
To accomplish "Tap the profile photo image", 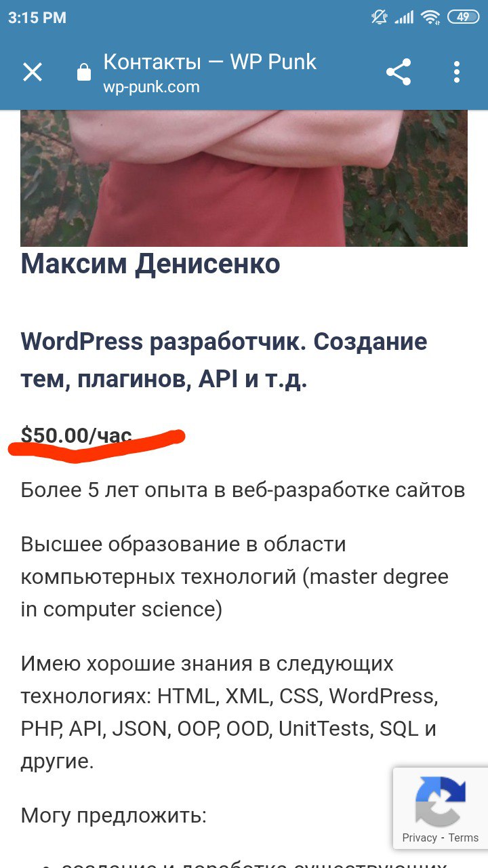I will coord(244,178).
